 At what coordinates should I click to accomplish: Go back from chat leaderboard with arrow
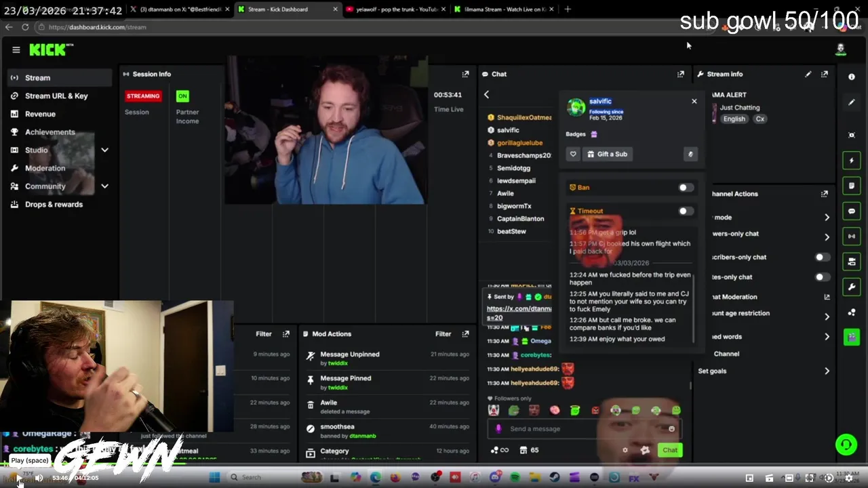click(x=486, y=95)
